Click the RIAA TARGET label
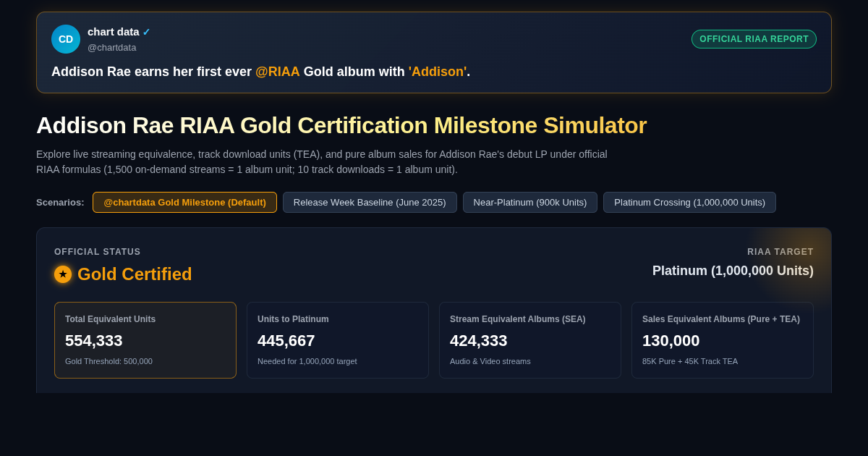868x456 pixels. pos(780,252)
